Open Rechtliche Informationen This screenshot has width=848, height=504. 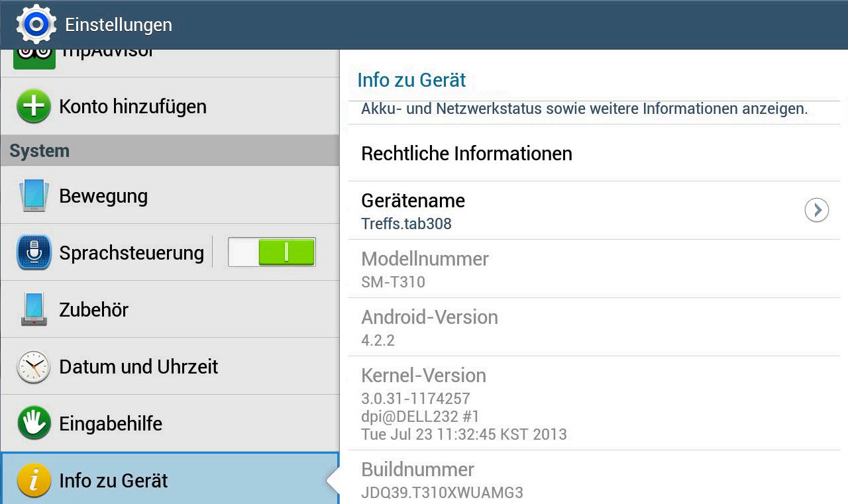pyautogui.click(x=466, y=154)
